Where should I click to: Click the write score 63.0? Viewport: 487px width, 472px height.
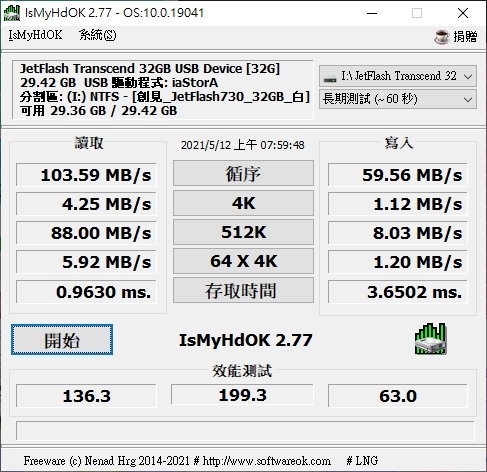398,396
